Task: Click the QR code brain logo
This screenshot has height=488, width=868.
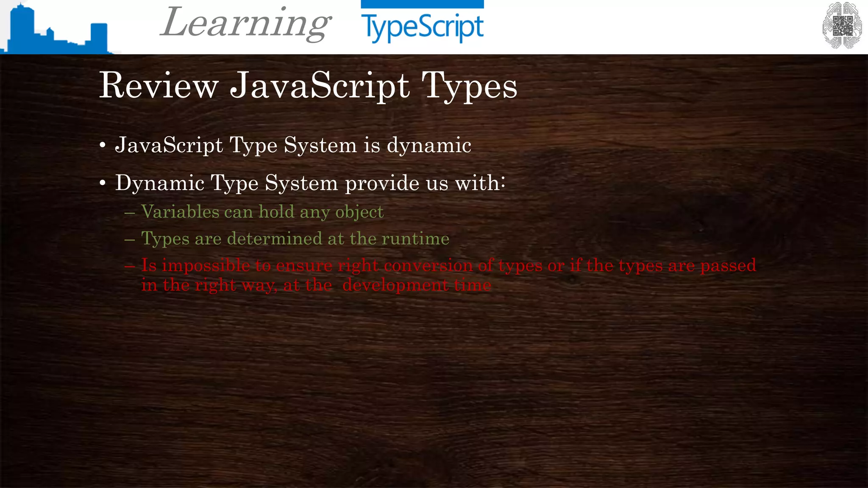Action: click(x=842, y=25)
